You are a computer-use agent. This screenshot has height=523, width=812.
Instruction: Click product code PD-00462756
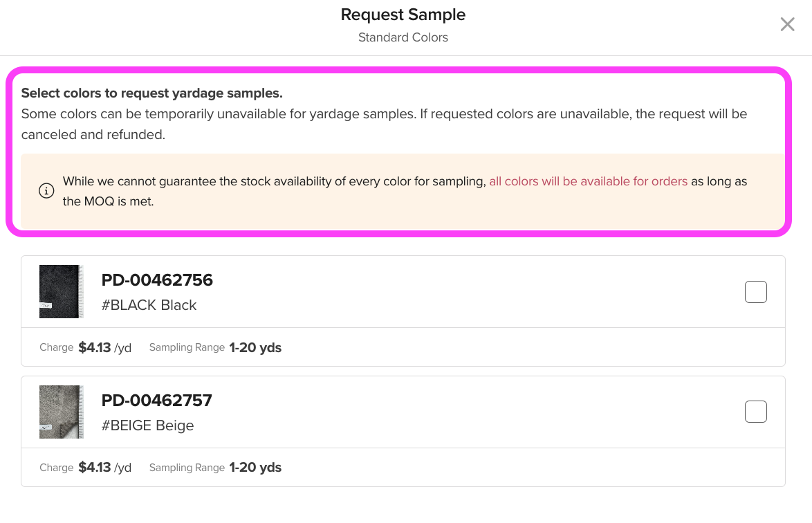click(x=157, y=280)
